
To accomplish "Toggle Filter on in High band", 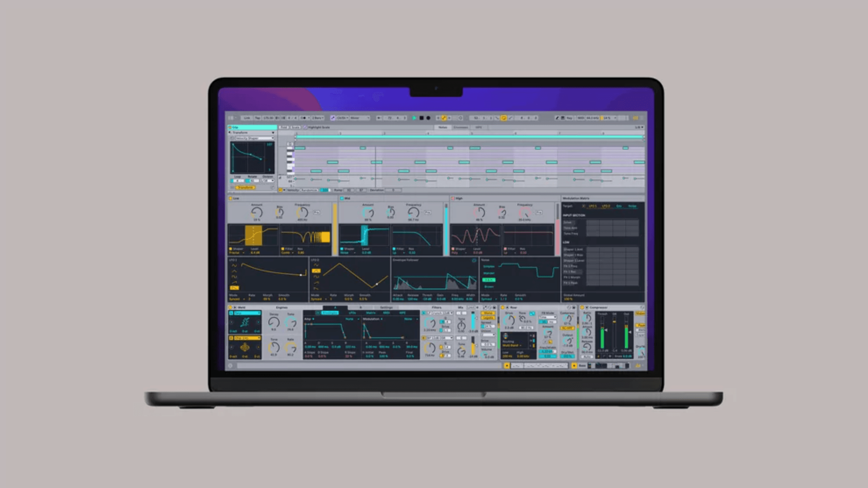I will [505, 249].
